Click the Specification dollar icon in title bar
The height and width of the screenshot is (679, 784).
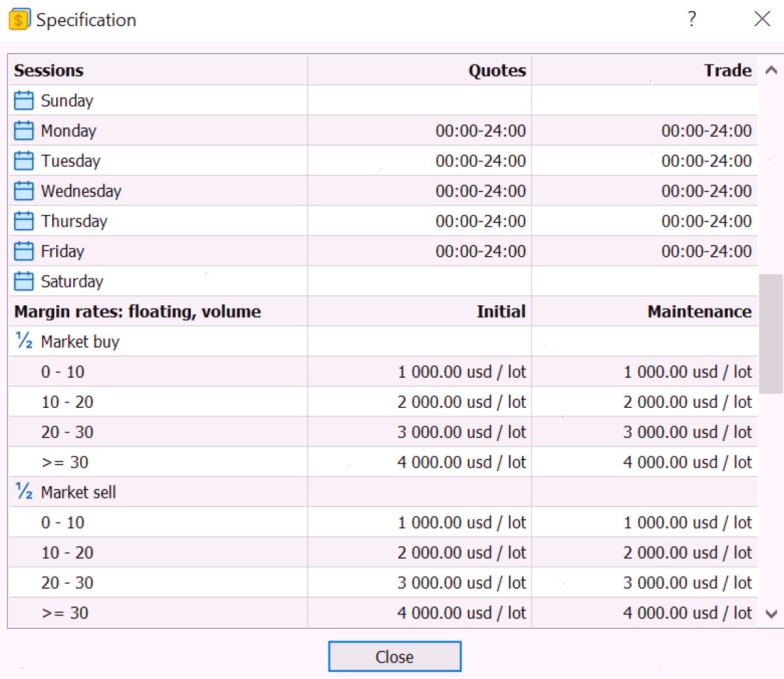coord(19,20)
